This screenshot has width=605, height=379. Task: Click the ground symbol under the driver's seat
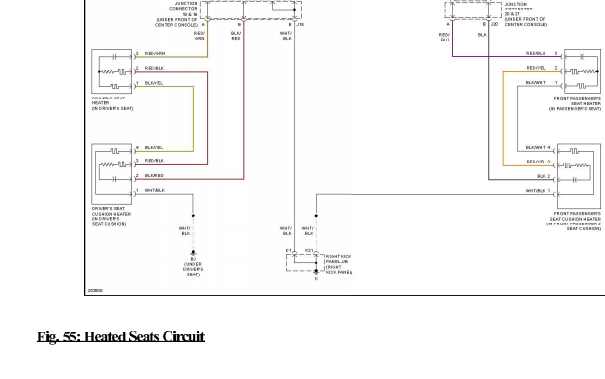(193, 253)
